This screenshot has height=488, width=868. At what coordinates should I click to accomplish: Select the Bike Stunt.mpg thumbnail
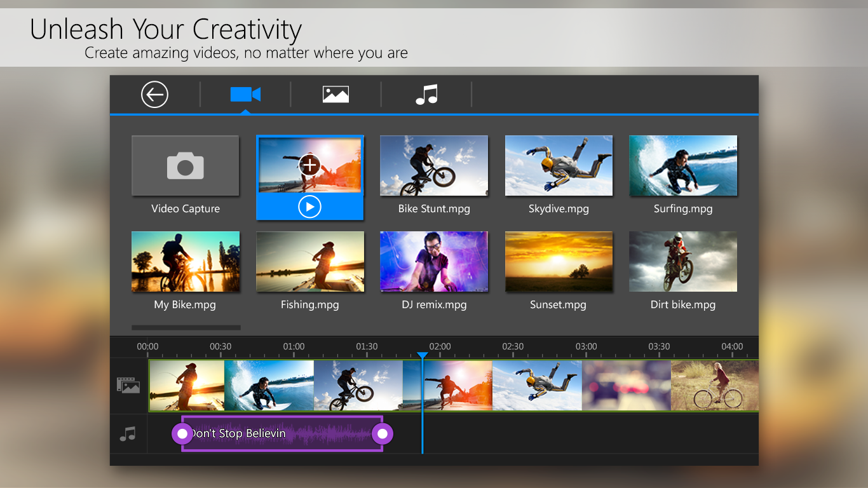434,165
